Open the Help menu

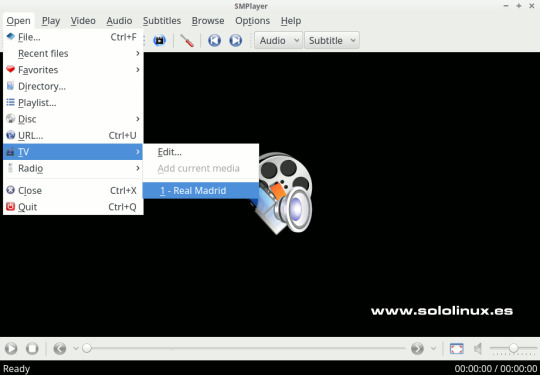pyautogui.click(x=291, y=21)
